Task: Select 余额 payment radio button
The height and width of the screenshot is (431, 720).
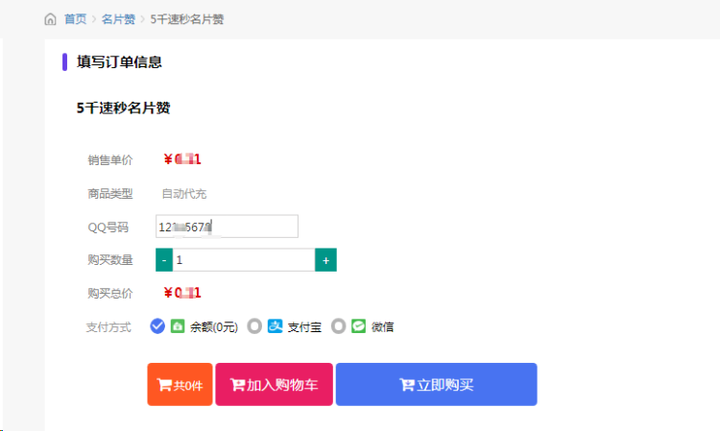Action: [x=157, y=326]
